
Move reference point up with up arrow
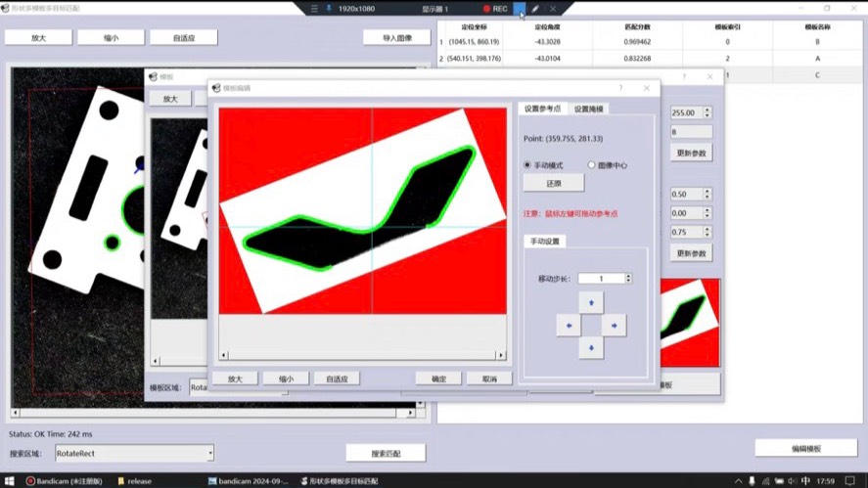click(591, 302)
